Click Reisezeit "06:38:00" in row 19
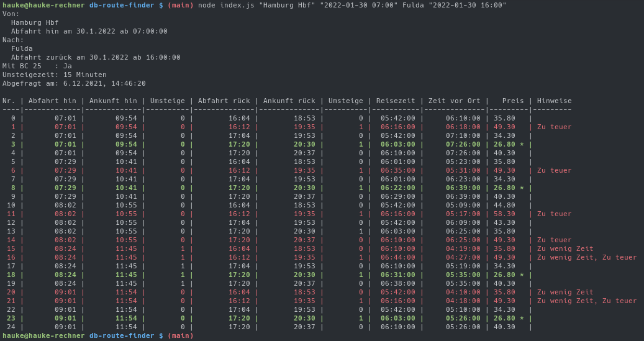The height and width of the screenshot is (341, 644). pyautogui.click(x=397, y=283)
